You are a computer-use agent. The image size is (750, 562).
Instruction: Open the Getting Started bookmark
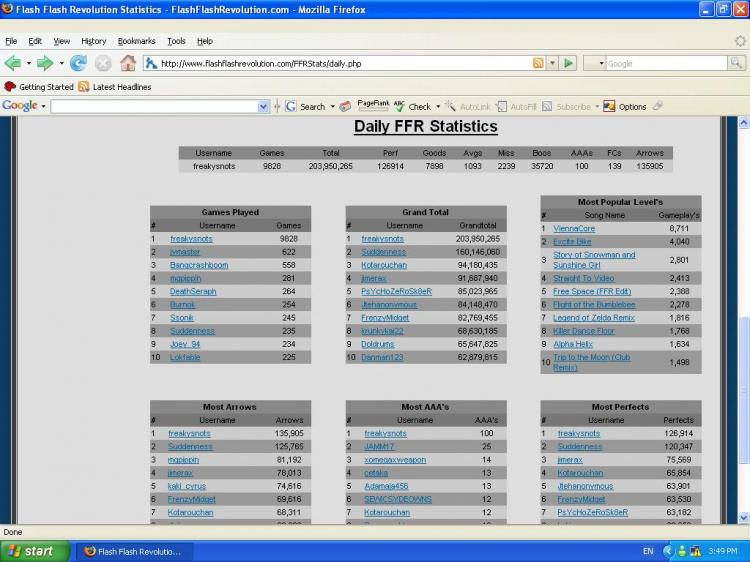(39, 87)
